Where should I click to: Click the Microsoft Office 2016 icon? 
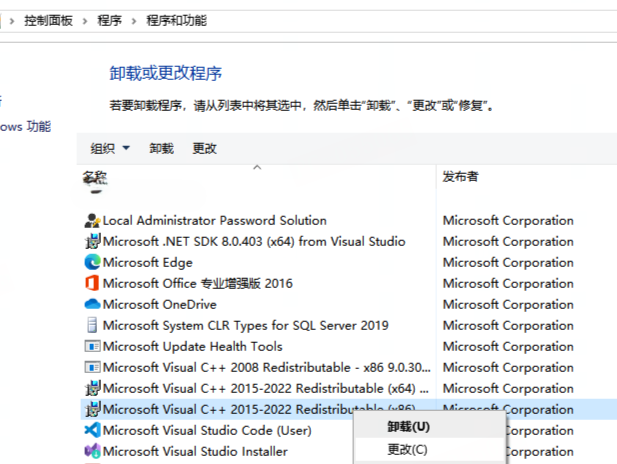[x=92, y=283]
